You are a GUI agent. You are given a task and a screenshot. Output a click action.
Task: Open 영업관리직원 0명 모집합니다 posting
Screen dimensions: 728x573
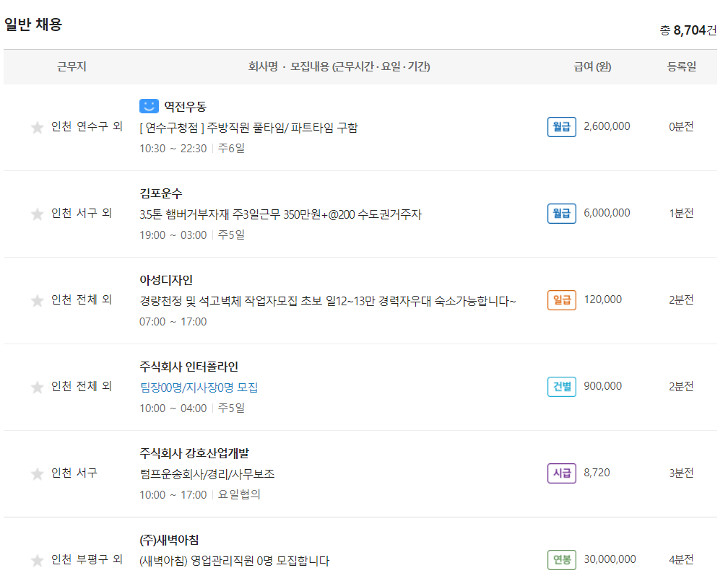(235, 561)
